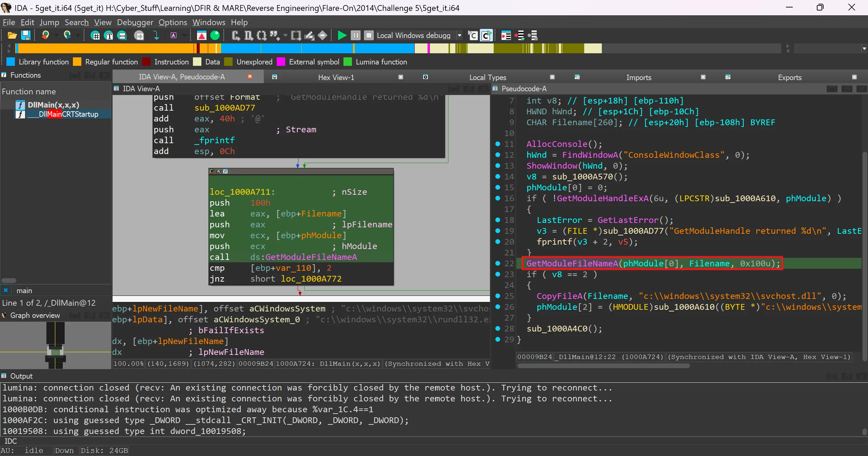Click the hex view 010 toolbar icon

(122, 35)
